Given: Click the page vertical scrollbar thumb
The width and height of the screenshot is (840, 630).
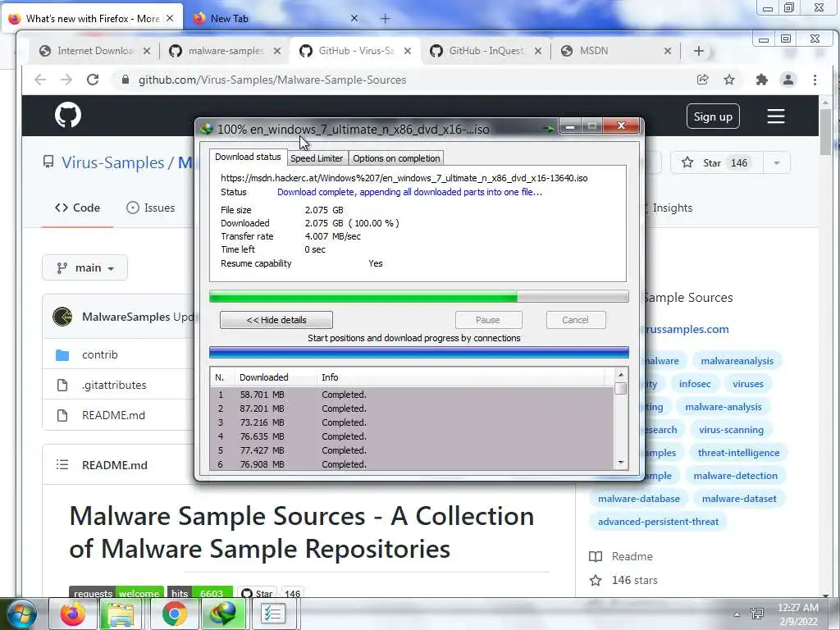Looking at the screenshot, I should point(825,131).
